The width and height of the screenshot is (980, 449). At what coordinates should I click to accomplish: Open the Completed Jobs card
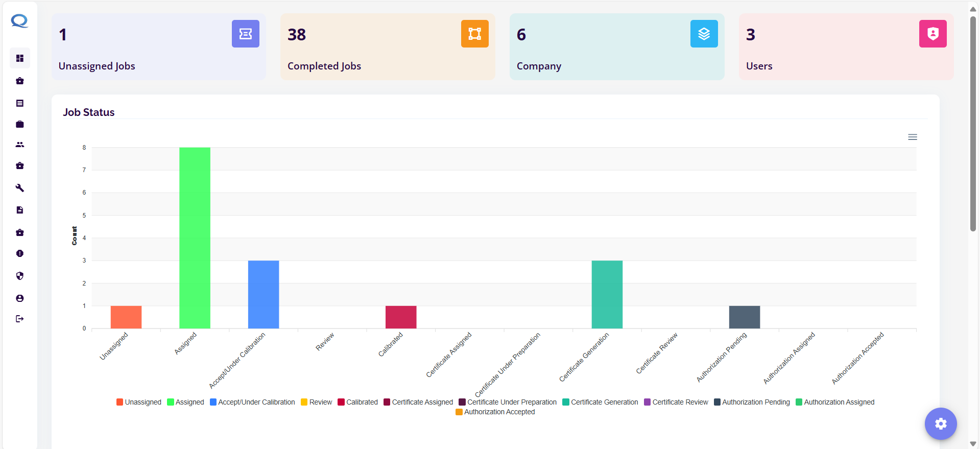click(x=387, y=47)
